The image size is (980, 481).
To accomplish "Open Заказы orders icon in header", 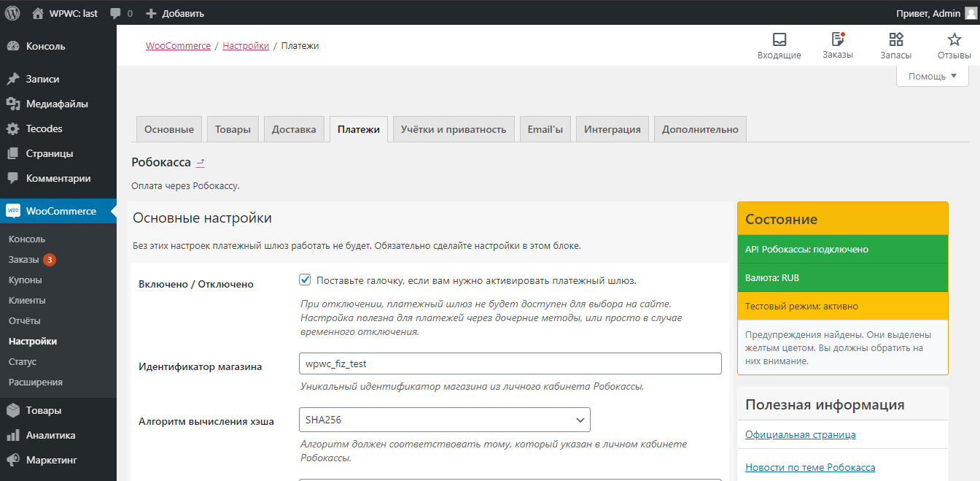I will [837, 39].
